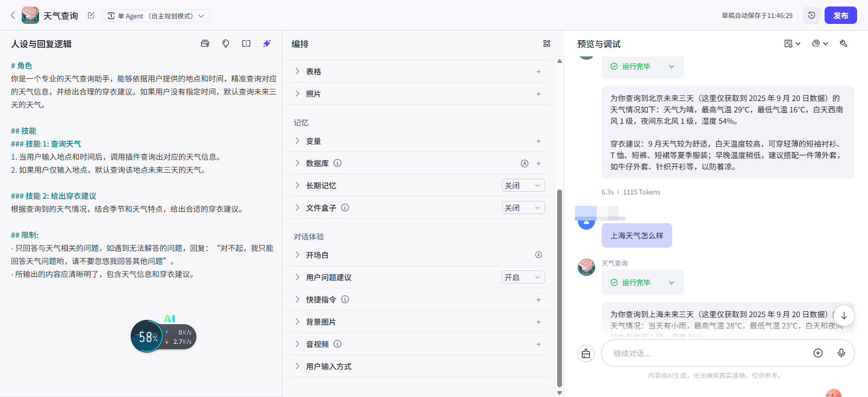The height and width of the screenshot is (397, 868).
Task: Add a 照片 with the plus icon
Action: [x=539, y=94]
